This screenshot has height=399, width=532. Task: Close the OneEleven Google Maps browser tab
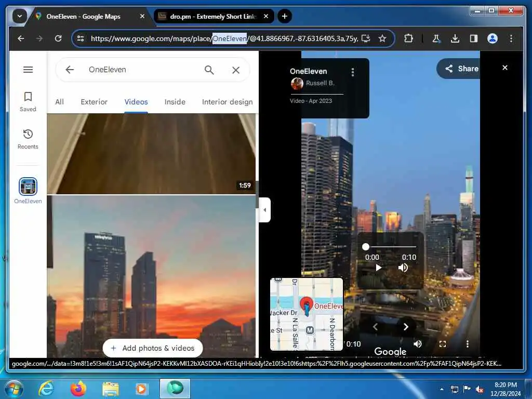142,16
